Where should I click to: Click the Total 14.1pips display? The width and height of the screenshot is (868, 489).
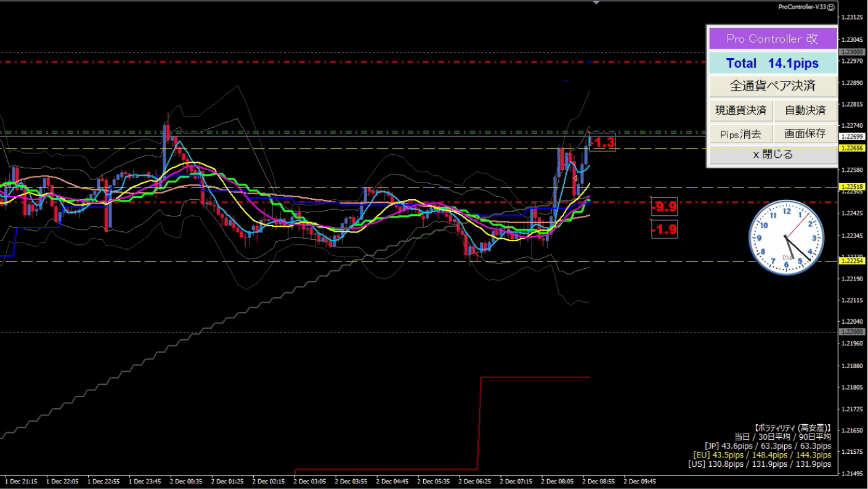pyautogui.click(x=773, y=63)
